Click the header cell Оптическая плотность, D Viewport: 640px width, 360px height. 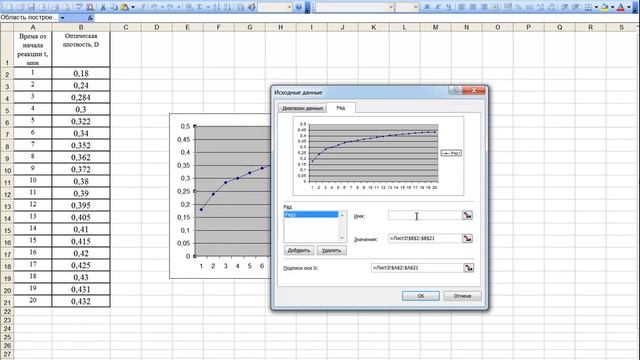tap(81, 49)
